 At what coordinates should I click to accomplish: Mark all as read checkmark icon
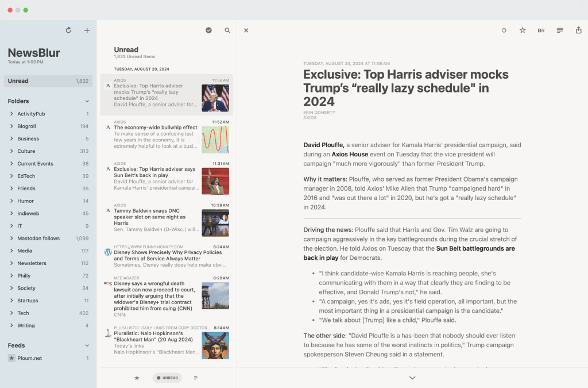(x=208, y=30)
